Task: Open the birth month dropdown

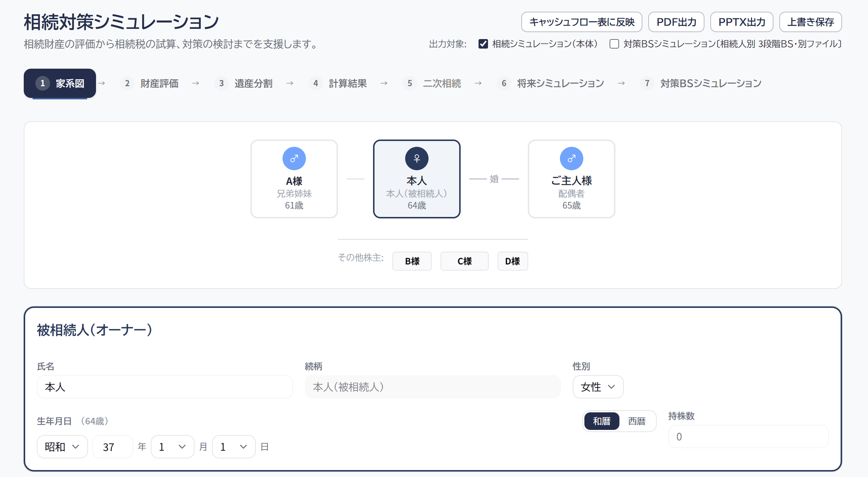Action: click(x=172, y=447)
